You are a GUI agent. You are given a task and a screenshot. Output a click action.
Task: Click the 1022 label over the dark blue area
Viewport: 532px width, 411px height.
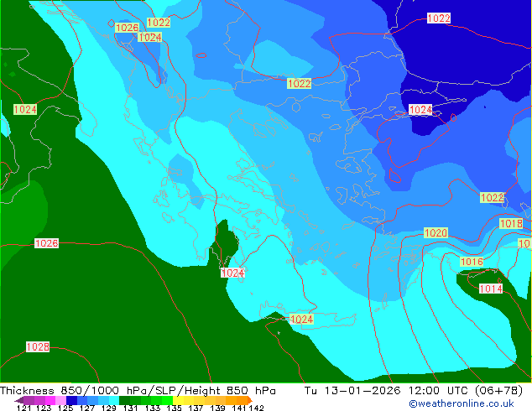(439, 18)
